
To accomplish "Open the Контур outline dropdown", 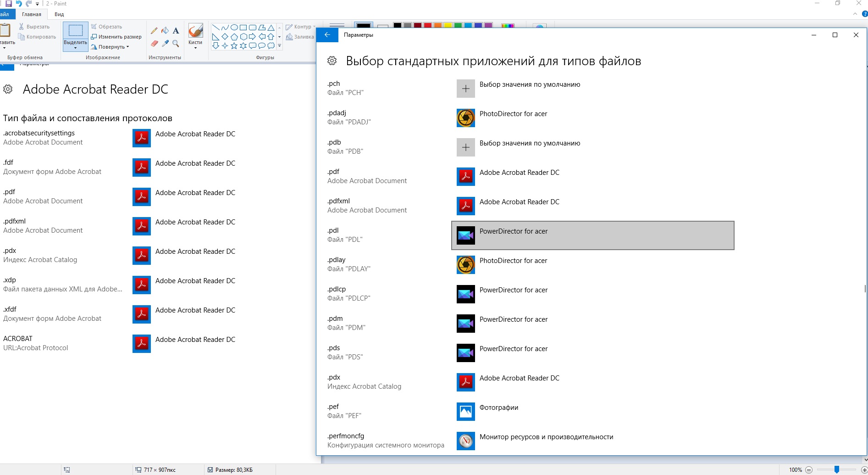I will point(300,27).
